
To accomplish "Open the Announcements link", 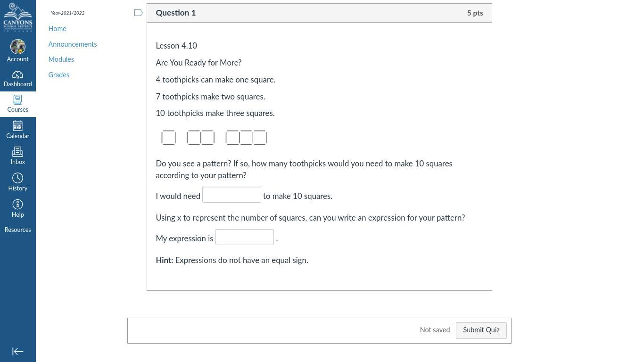I will coord(73,44).
